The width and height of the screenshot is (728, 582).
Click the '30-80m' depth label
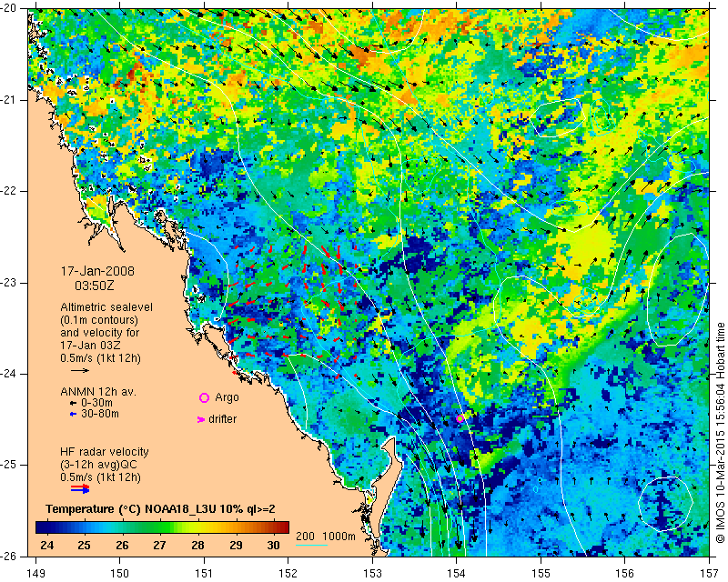(100, 414)
